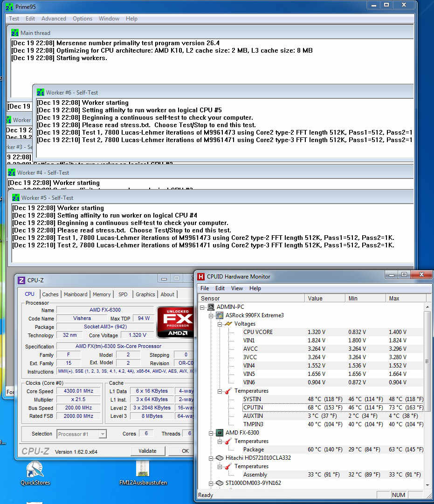
Task: Collapse the Voltages node
Action: click(x=220, y=324)
